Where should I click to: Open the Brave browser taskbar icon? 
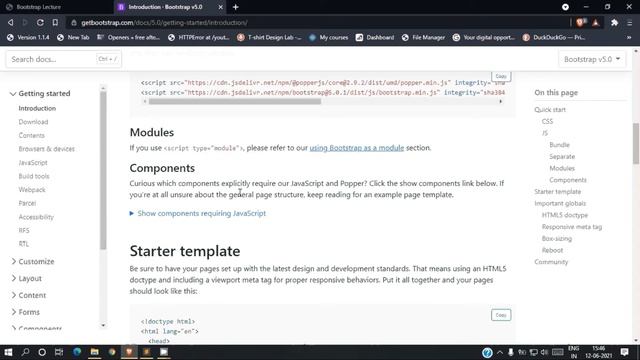pos(129,352)
